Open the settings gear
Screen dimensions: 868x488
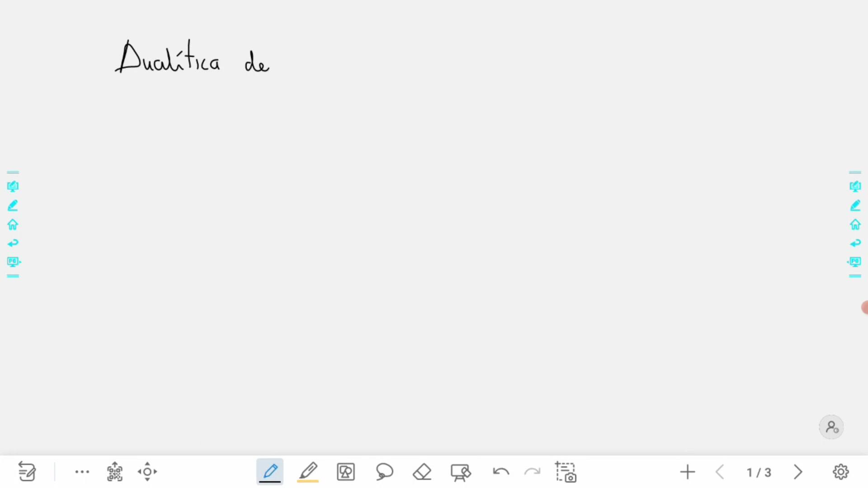click(841, 472)
